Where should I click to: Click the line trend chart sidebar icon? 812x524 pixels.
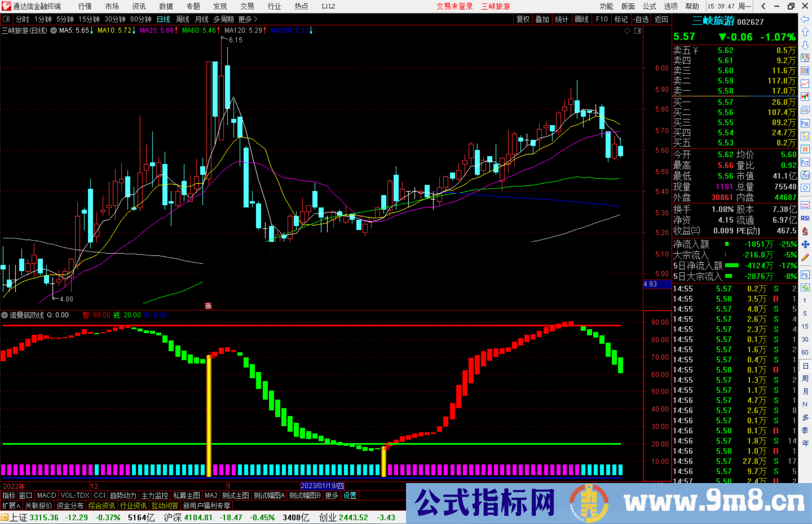click(805, 84)
